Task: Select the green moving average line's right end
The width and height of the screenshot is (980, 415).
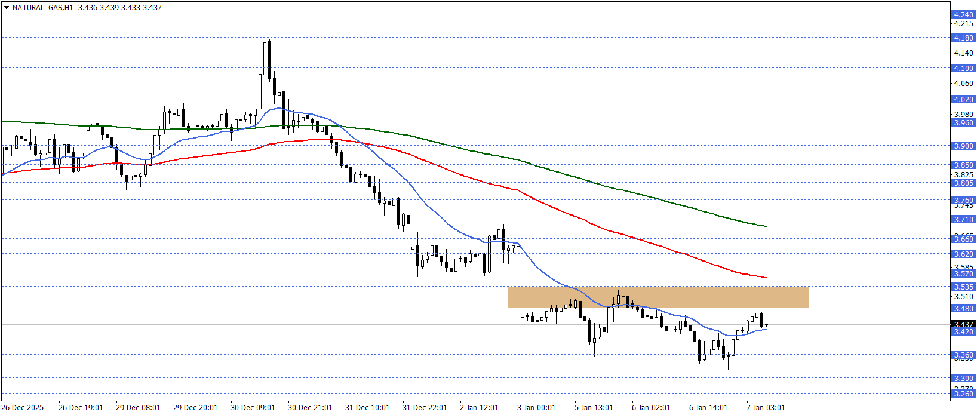Action: [765, 226]
